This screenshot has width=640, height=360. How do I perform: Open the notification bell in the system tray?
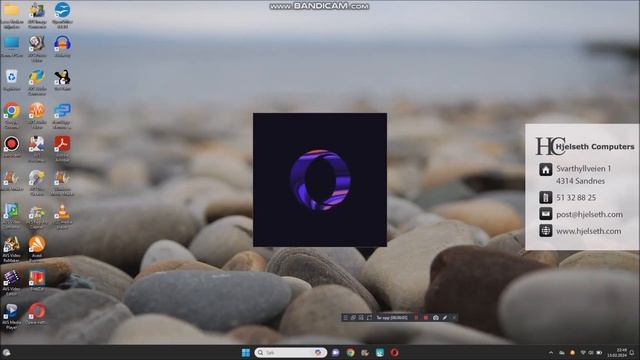[x=632, y=353]
